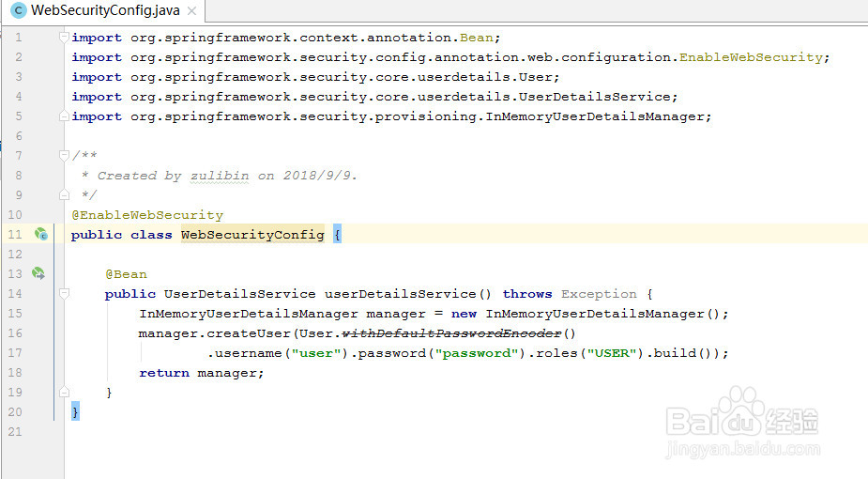The width and height of the screenshot is (868, 479).
Task: Click the @Bean annotation on line 13
Action: pyautogui.click(x=127, y=274)
